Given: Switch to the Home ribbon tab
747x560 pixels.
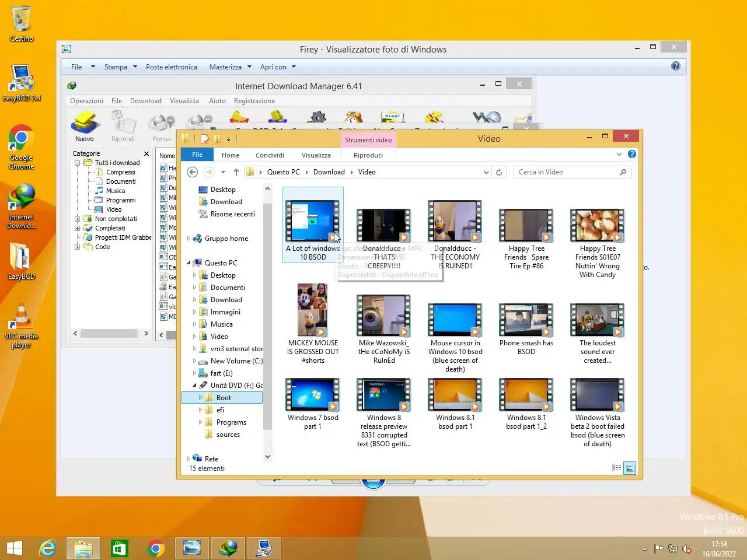Looking at the screenshot, I should point(231,155).
